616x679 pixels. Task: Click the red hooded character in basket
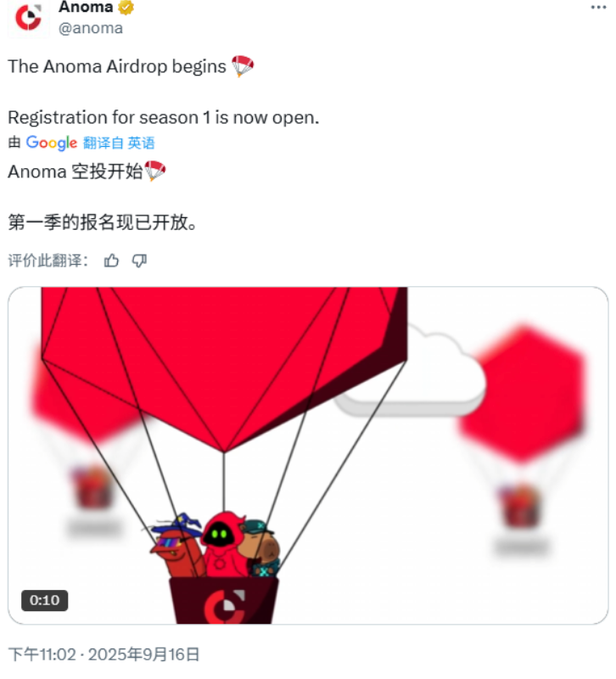[x=221, y=545]
